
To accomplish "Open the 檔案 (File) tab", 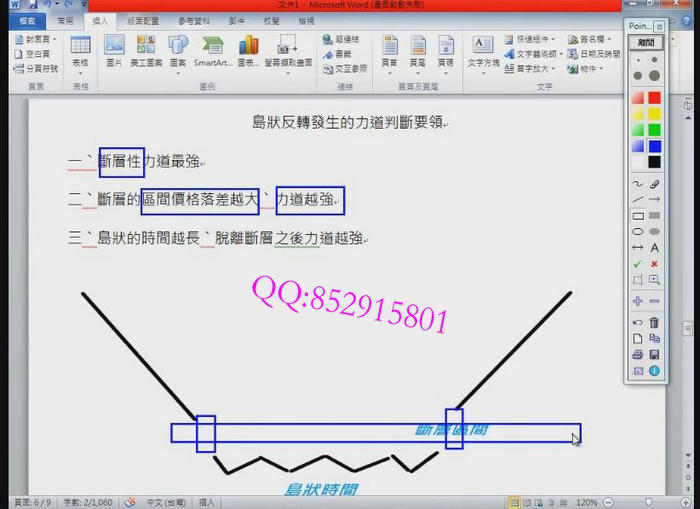I will coord(27,20).
